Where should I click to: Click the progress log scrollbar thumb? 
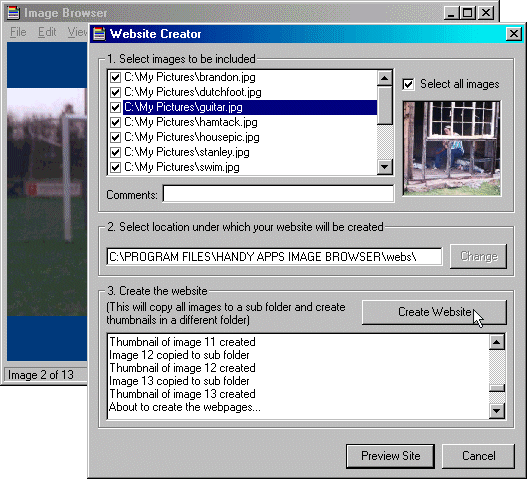point(497,388)
